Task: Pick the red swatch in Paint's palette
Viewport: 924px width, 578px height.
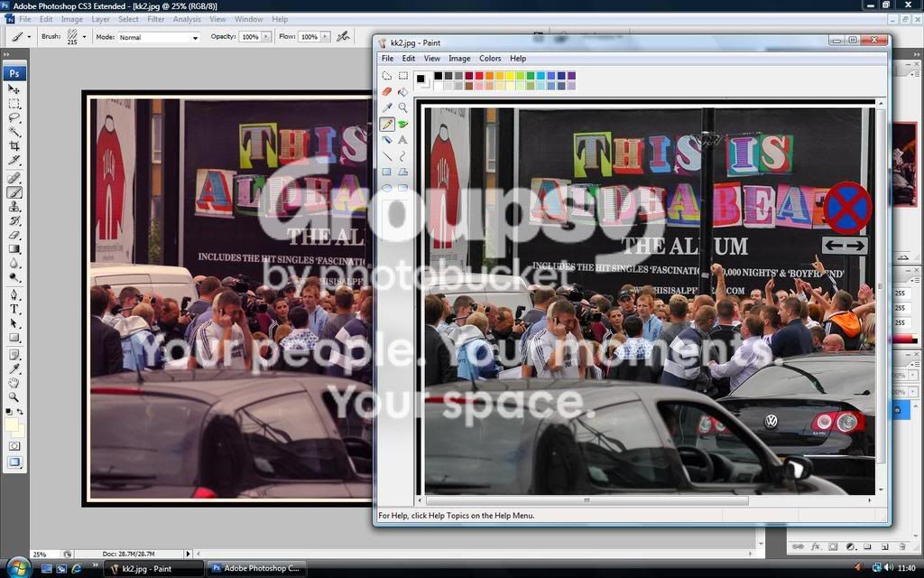Action: pyautogui.click(x=479, y=76)
